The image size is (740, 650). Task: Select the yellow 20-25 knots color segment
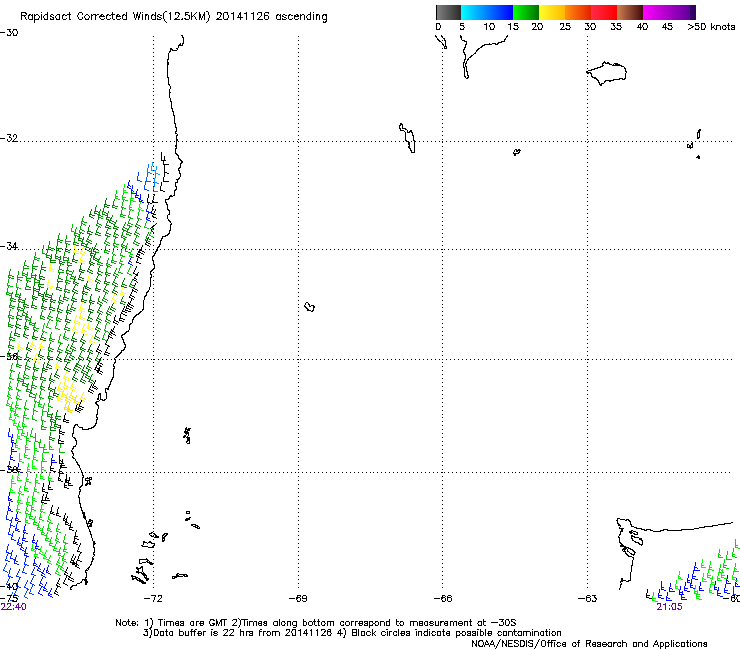click(x=552, y=12)
